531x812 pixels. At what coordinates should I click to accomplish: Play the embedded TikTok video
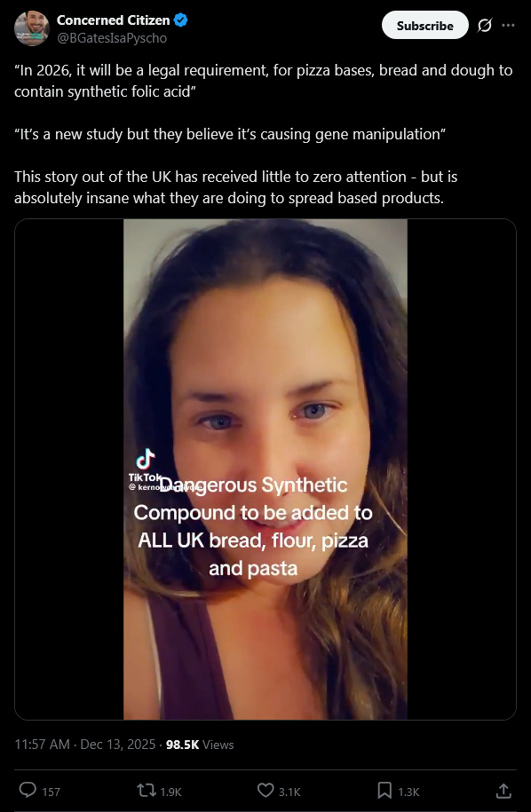click(265, 469)
